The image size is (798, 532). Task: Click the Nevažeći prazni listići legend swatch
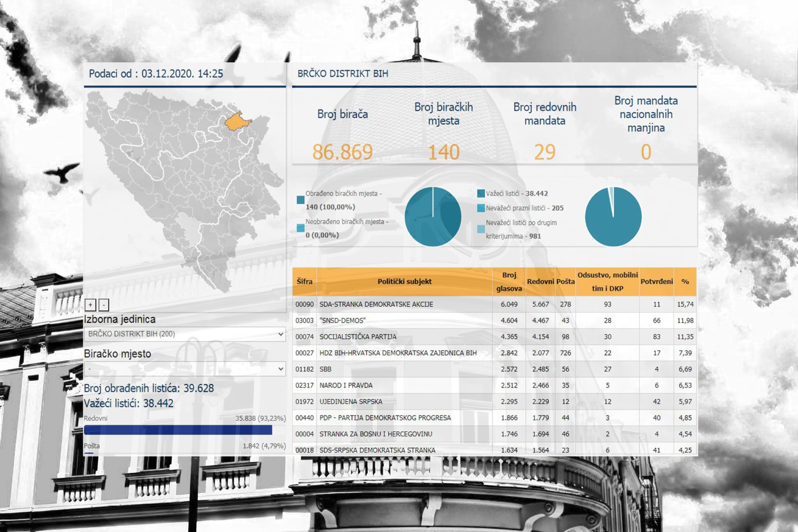(x=481, y=208)
